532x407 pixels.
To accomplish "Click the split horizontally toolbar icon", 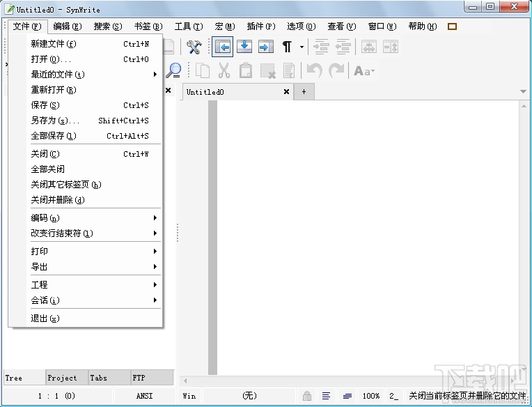I will tap(369, 47).
